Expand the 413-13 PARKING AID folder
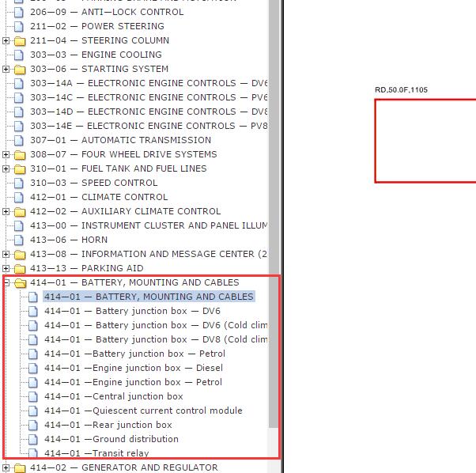 pyautogui.click(x=6, y=268)
